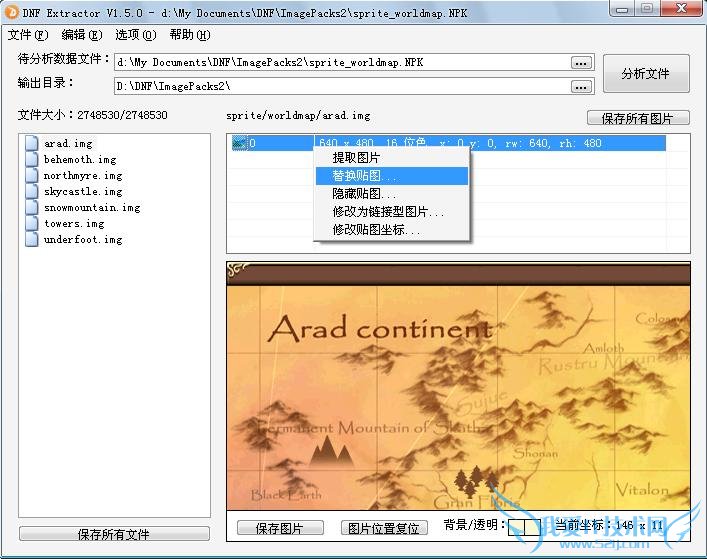Choose 修改为链接型图片... from the context menu

pyautogui.click(x=392, y=212)
